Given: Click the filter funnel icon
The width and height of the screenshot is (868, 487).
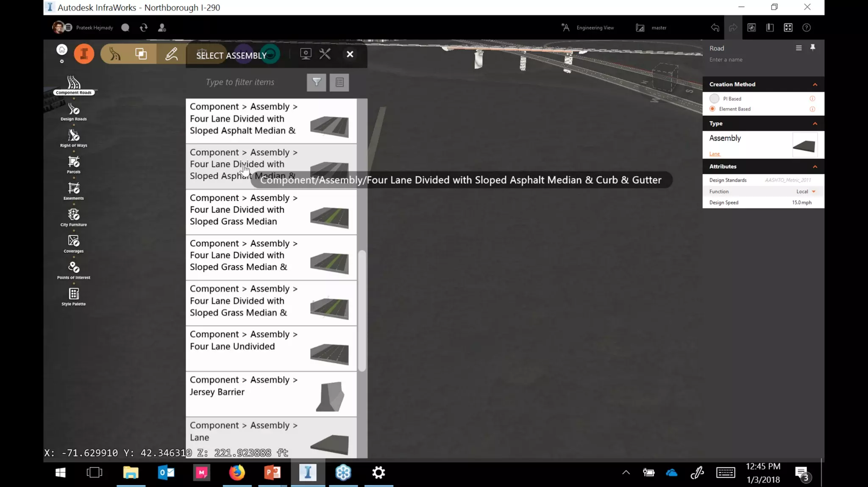Looking at the screenshot, I should 317,82.
